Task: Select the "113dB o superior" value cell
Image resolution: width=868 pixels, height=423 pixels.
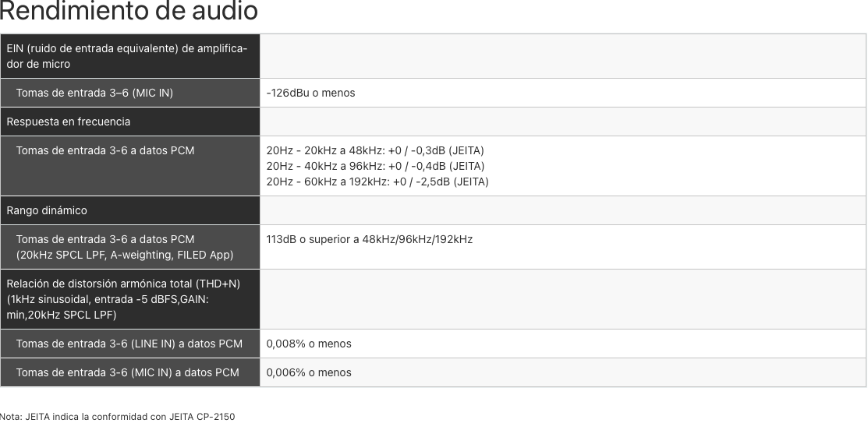Action: pyautogui.click(x=369, y=239)
